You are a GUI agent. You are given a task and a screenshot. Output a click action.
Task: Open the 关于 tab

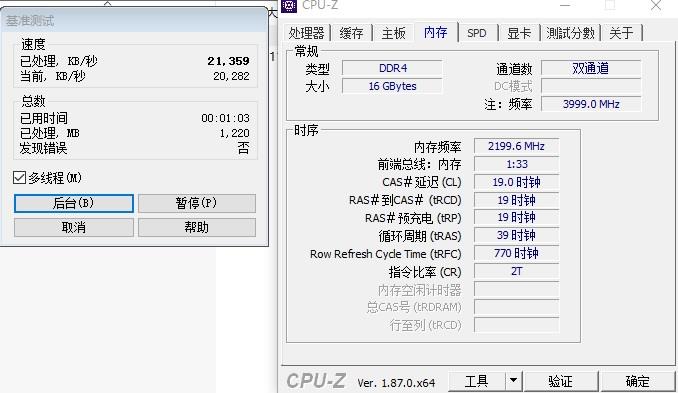[621, 33]
